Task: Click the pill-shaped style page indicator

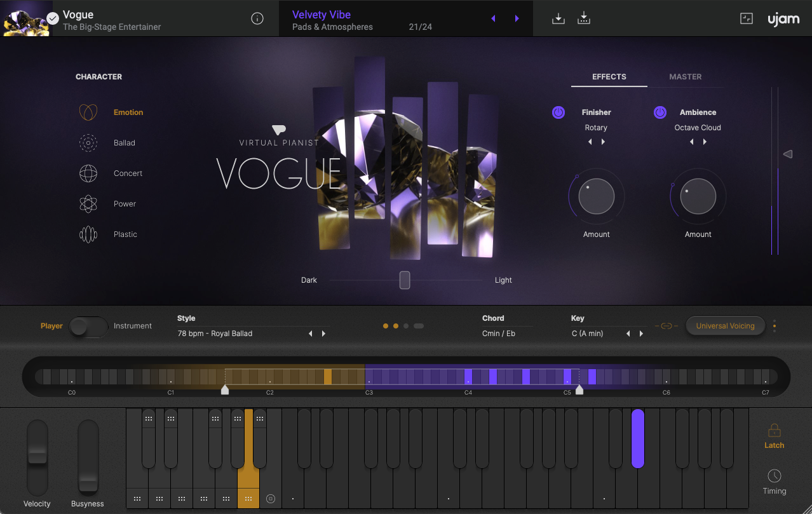Action: [419, 326]
